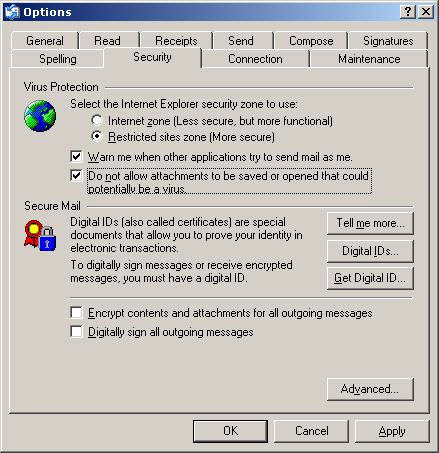Image resolution: width=439 pixels, height=453 pixels.
Task: Switch to the Connection tab
Action: 255,59
